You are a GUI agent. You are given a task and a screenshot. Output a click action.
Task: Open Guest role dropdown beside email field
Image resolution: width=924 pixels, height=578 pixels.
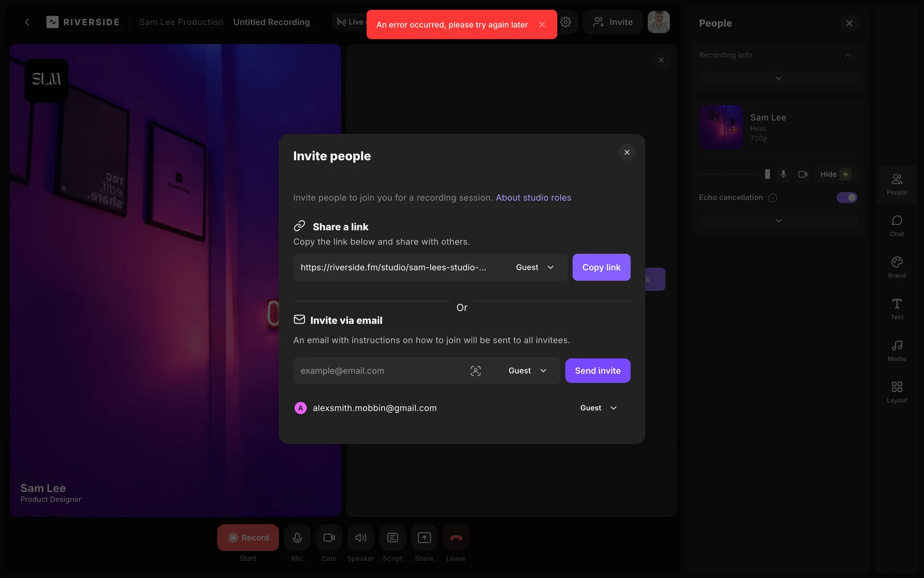point(527,371)
